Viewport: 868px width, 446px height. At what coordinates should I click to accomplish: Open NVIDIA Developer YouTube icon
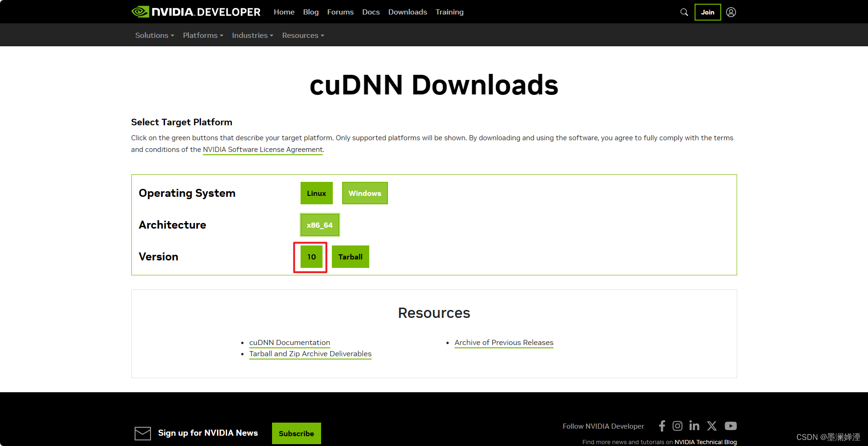731,426
